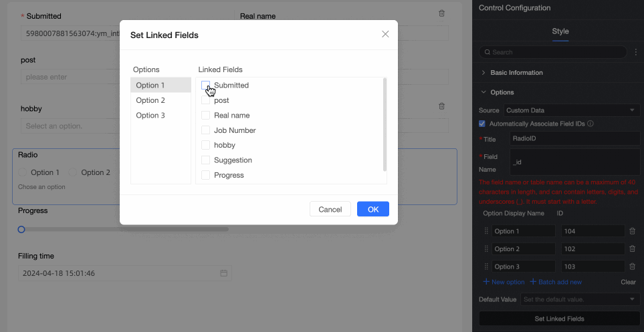Switch to the Style tab
Image resolution: width=644 pixels, height=332 pixels.
coord(560,31)
